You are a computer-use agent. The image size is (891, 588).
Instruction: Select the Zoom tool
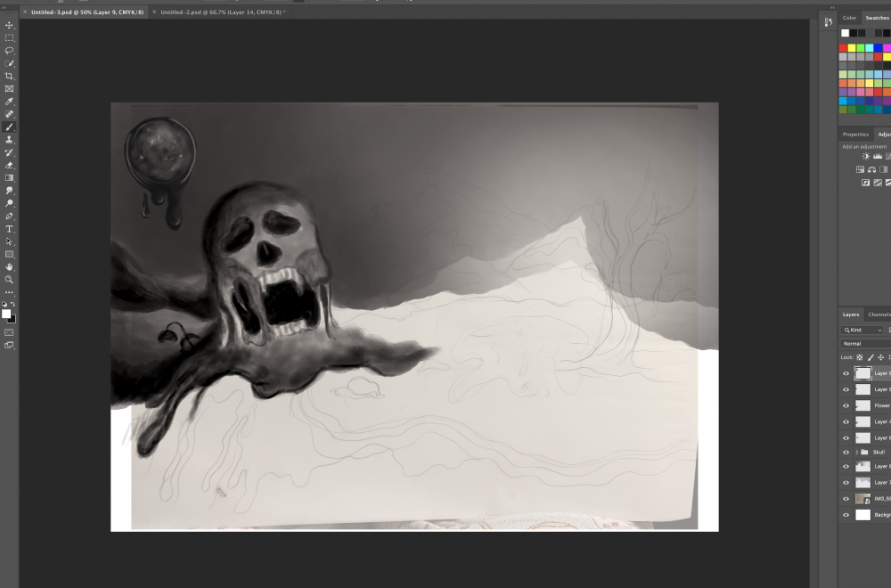coord(10,279)
